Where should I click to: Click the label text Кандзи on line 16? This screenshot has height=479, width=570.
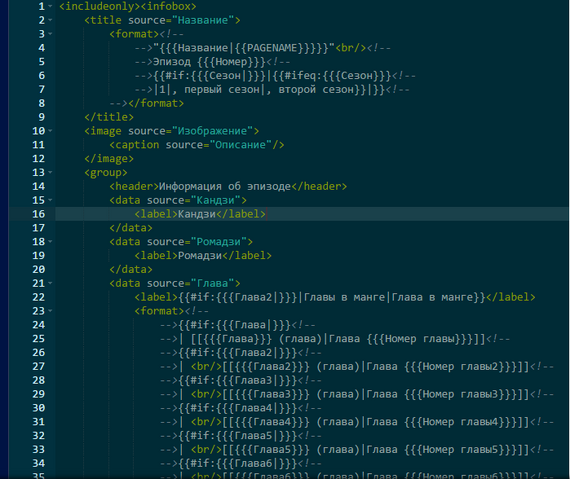pyautogui.click(x=197, y=214)
